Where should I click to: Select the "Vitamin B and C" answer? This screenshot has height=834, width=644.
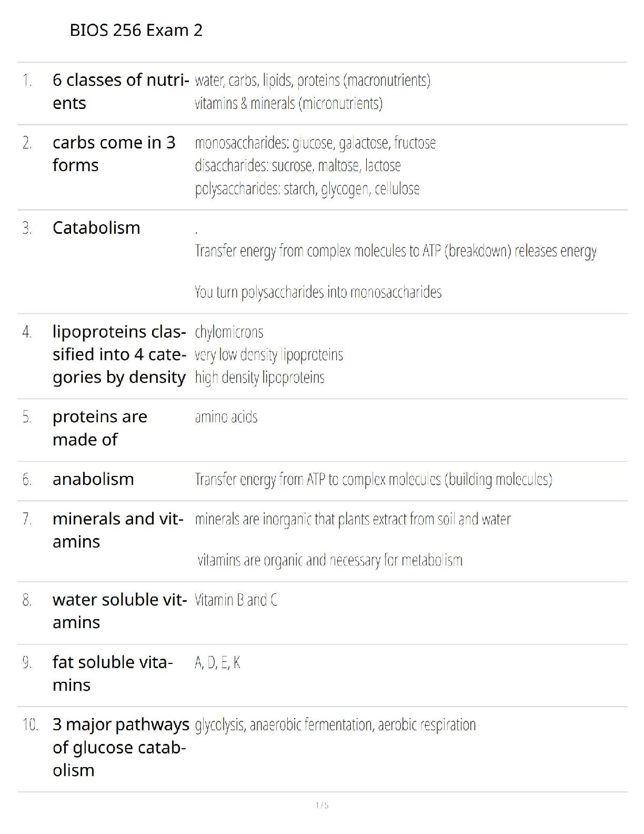click(236, 600)
